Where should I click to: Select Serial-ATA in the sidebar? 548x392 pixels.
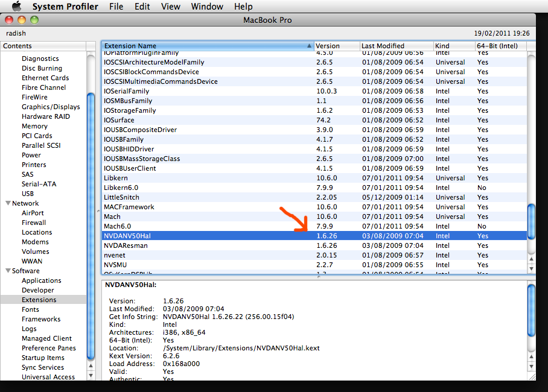[x=39, y=184]
